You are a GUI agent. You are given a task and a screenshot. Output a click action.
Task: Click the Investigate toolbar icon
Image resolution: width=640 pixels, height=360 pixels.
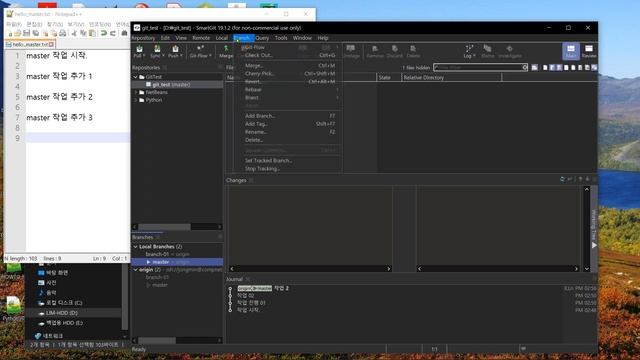click(509, 49)
